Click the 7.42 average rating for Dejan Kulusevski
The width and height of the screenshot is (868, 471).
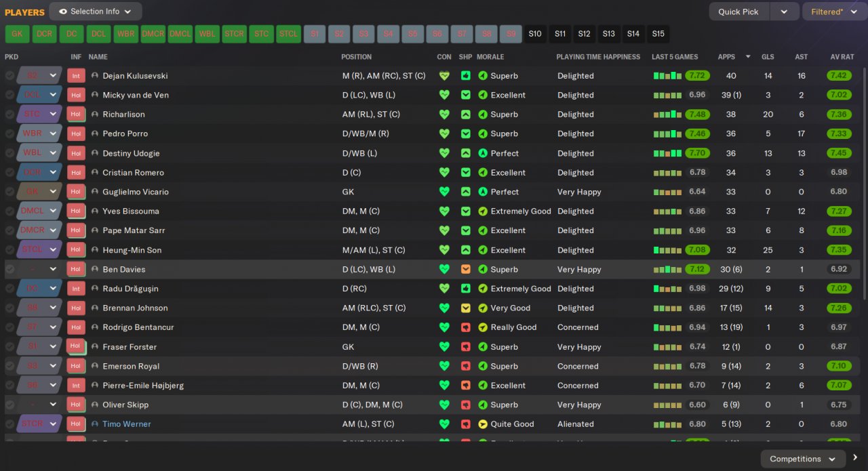pos(839,76)
